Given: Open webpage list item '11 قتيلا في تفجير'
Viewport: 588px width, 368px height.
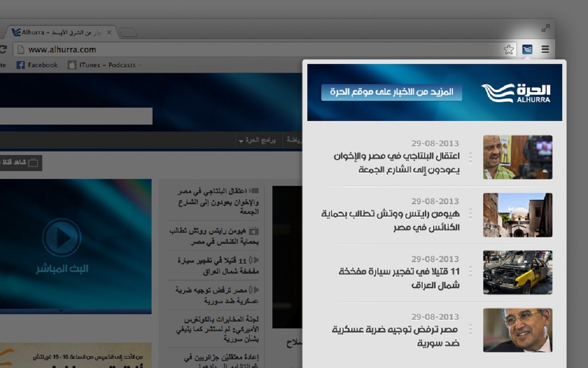Looking at the screenshot, I should pos(218,266).
